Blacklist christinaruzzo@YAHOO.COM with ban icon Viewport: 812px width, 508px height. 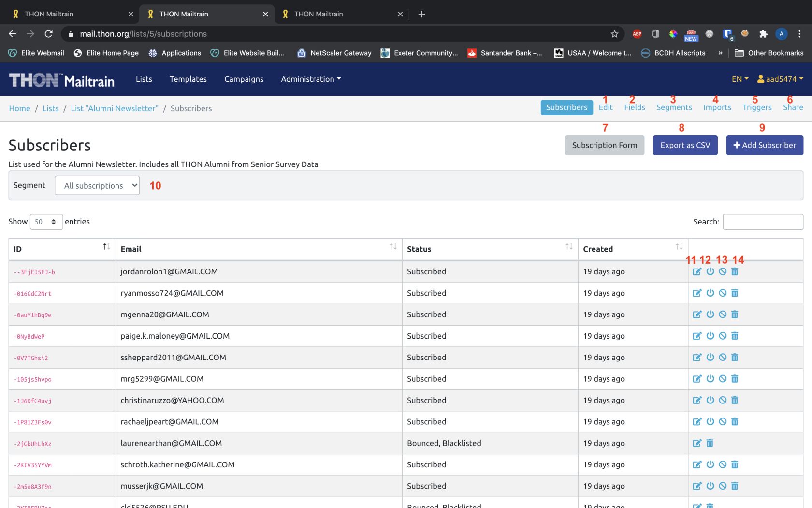point(723,400)
